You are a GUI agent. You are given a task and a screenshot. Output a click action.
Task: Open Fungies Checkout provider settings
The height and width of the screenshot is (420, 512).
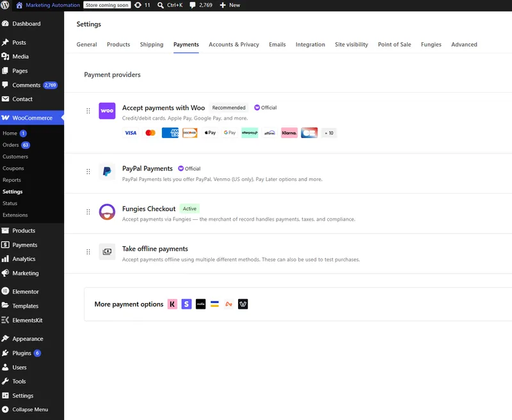pos(149,208)
